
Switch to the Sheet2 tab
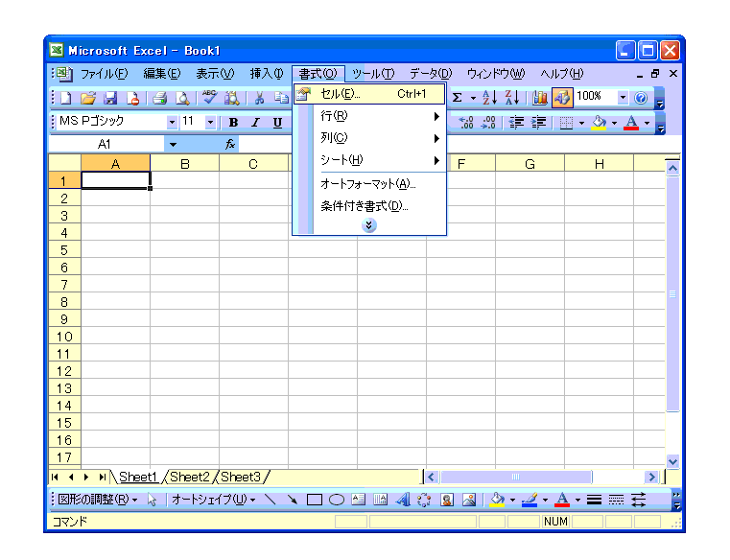point(189,477)
